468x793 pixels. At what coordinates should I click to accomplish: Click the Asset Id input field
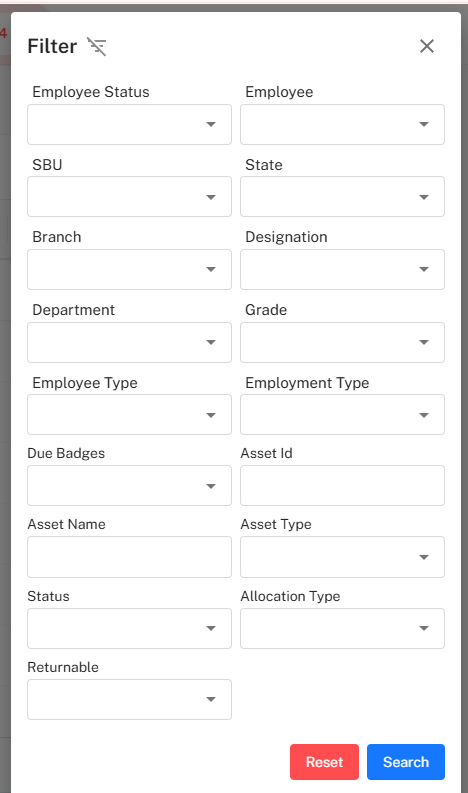[343, 486]
